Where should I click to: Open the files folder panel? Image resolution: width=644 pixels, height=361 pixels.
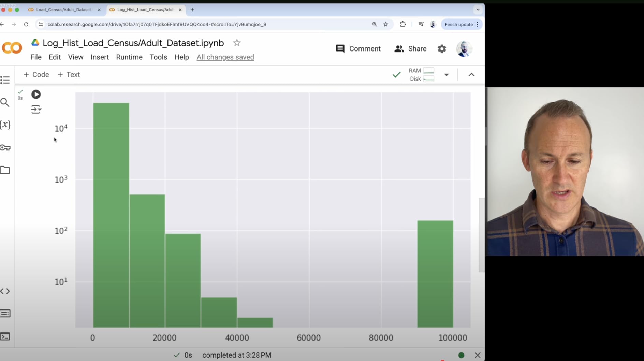(x=5, y=170)
